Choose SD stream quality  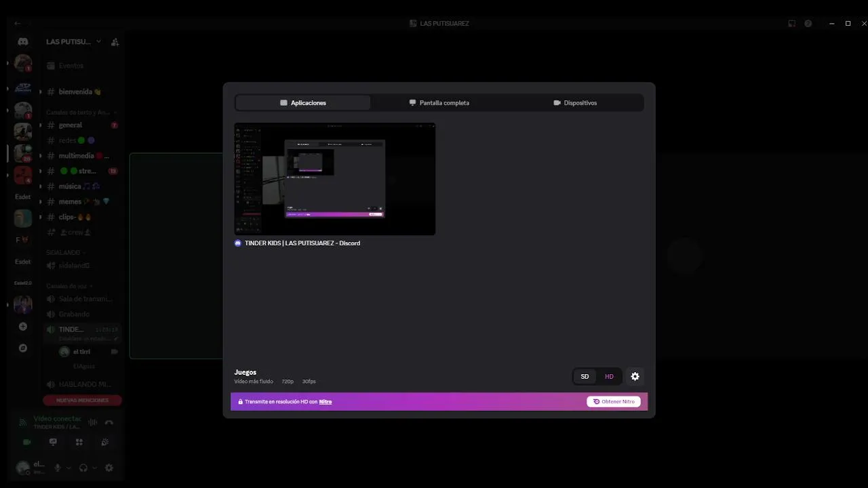(585, 377)
